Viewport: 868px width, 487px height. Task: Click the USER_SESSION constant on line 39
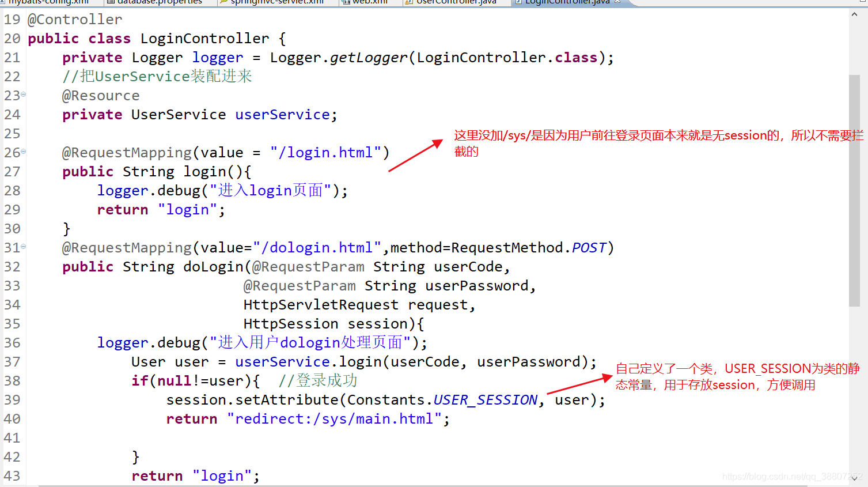pos(486,400)
